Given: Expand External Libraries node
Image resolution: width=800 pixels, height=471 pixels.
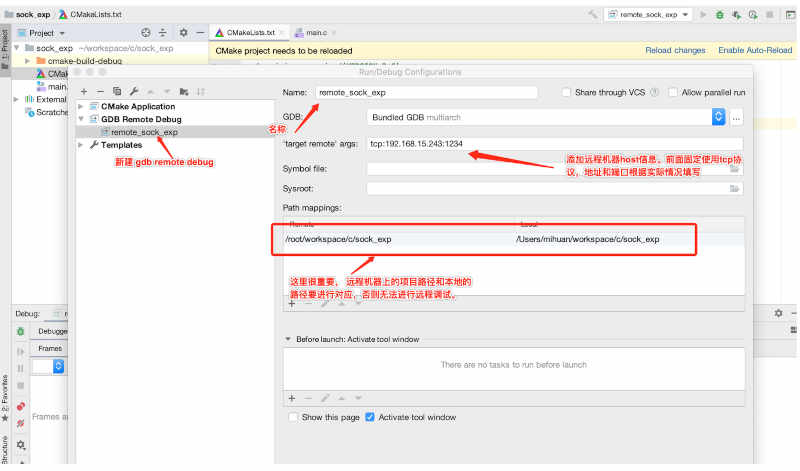Looking at the screenshot, I should (16, 100).
